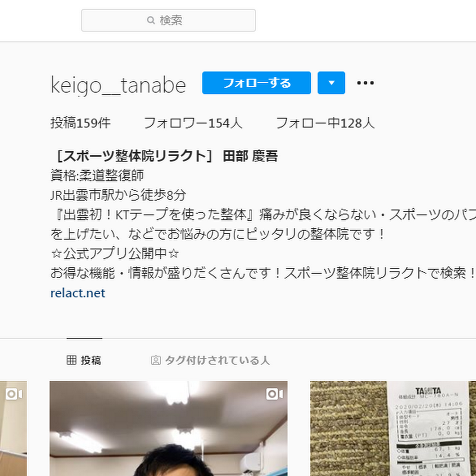Switch to the 投稿 tab
This screenshot has width=476, height=476.
point(84,360)
